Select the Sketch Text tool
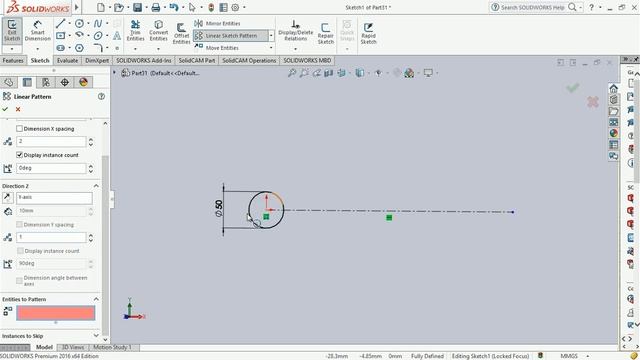 pyautogui.click(x=117, y=36)
